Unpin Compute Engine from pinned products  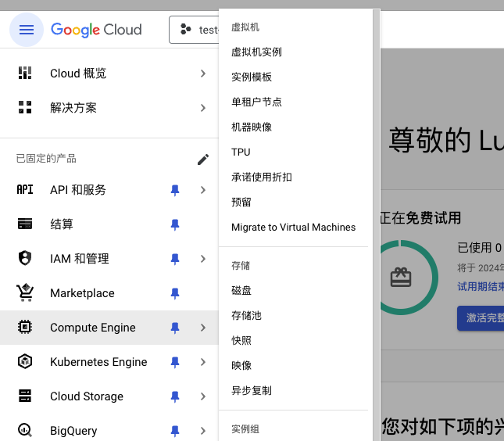point(175,328)
